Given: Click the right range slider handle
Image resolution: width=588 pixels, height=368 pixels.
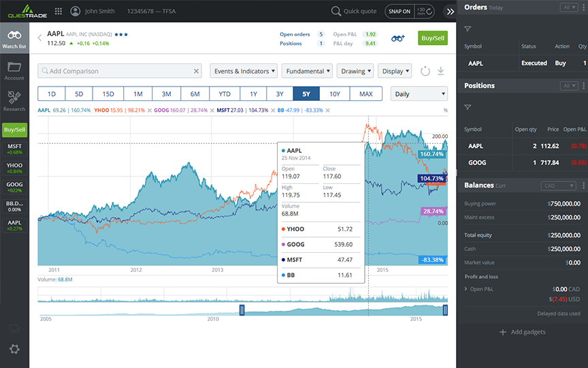Looking at the screenshot, I should click(445, 310).
